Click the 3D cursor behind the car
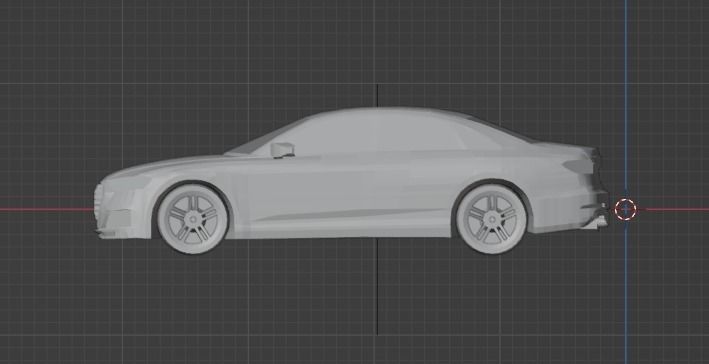Screen dimensions: 709x364 (625, 209)
